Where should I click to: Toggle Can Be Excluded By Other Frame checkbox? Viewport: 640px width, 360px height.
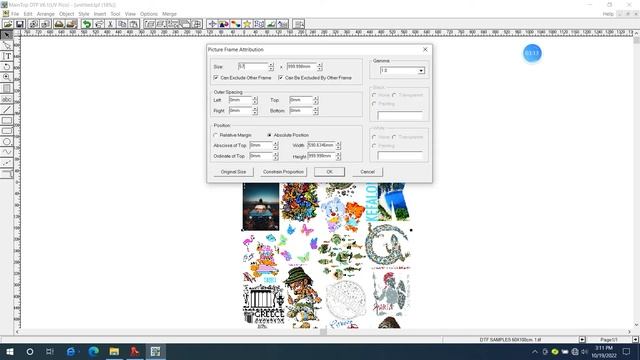point(280,78)
